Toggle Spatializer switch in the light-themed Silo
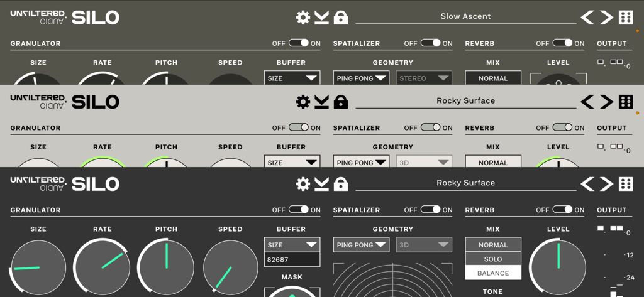 [431, 127]
